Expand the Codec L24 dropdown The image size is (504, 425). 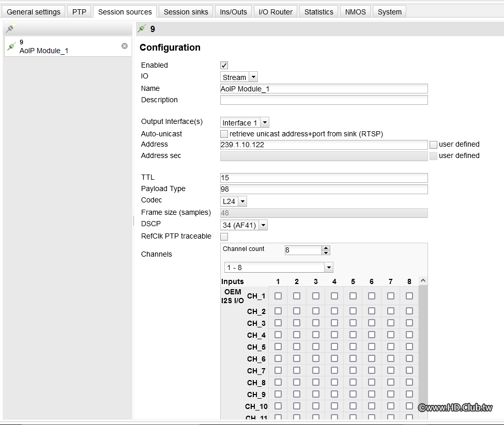pyautogui.click(x=242, y=201)
